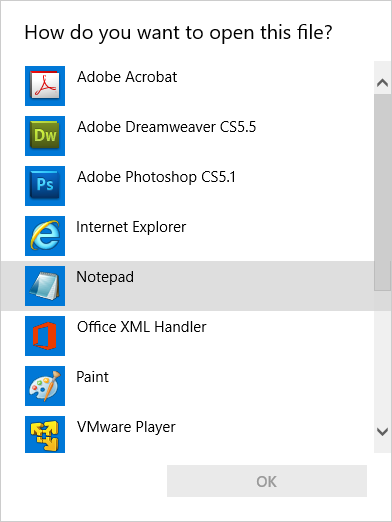Open file with Adobe Acrobat label
392x522 pixels.
coord(127,77)
